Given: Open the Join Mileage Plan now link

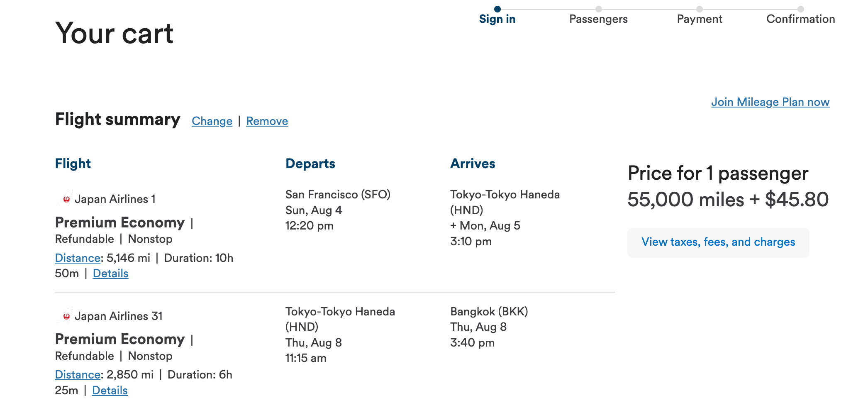Looking at the screenshot, I should pos(770,102).
